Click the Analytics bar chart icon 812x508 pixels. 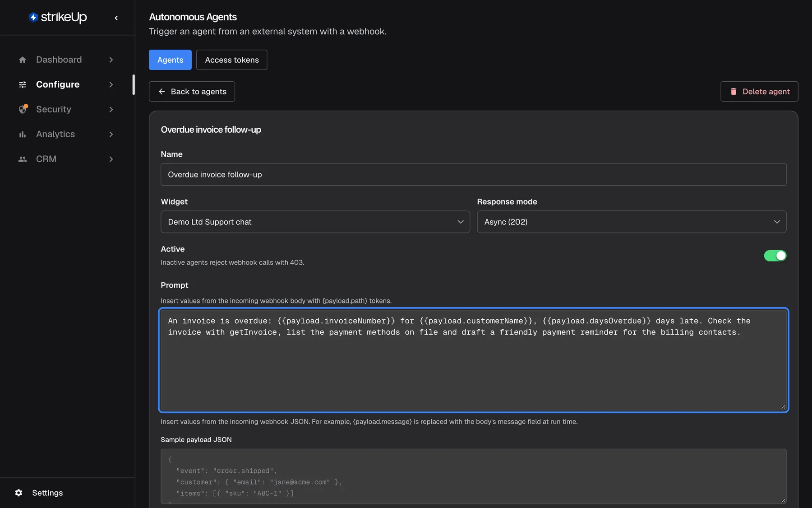(23, 134)
